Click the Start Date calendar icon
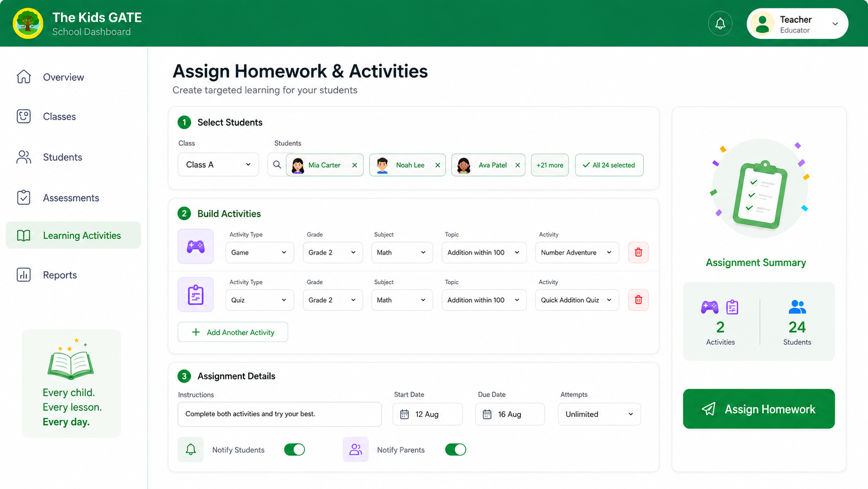The width and height of the screenshot is (868, 489). point(404,414)
